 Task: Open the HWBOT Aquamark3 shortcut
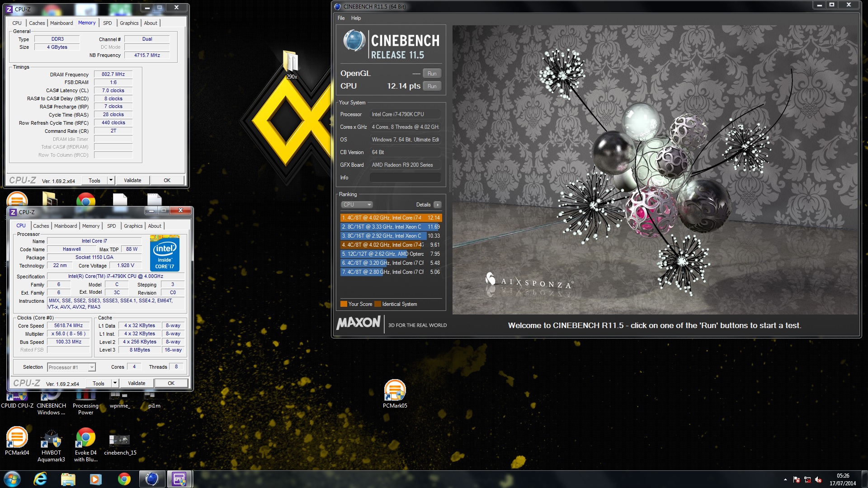coord(51,445)
